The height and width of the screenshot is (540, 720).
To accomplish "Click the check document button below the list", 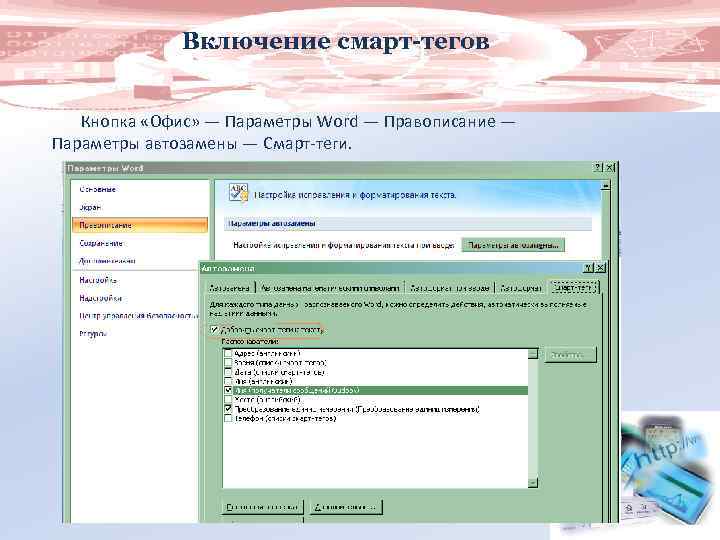I will point(262,507).
